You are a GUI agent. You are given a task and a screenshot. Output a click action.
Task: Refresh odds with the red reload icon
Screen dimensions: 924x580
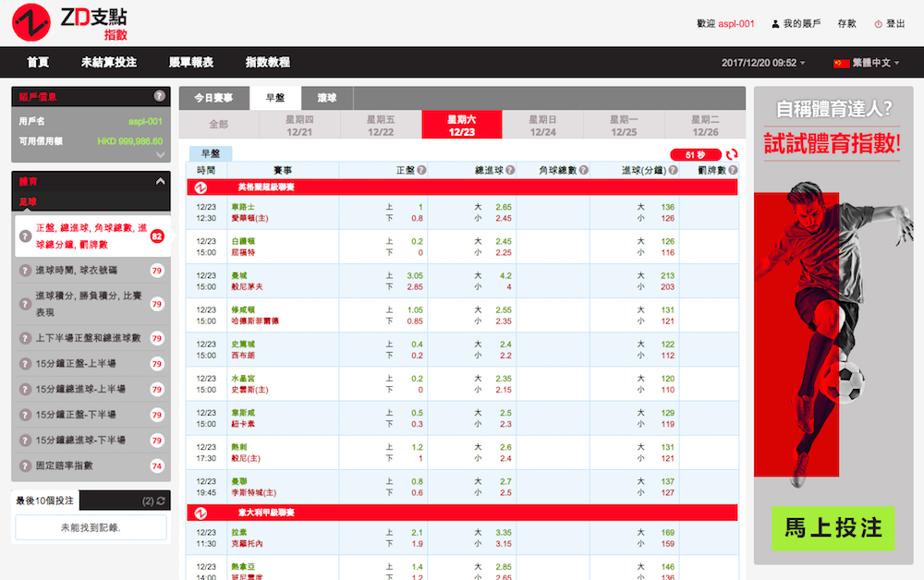pyautogui.click(x=732, y=155)
